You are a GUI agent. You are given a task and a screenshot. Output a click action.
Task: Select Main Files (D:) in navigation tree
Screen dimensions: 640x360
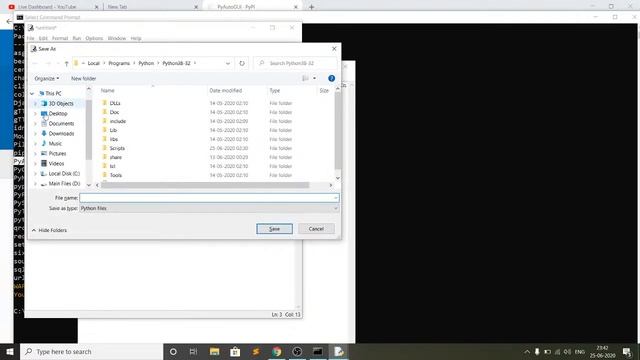coord(64,184)
